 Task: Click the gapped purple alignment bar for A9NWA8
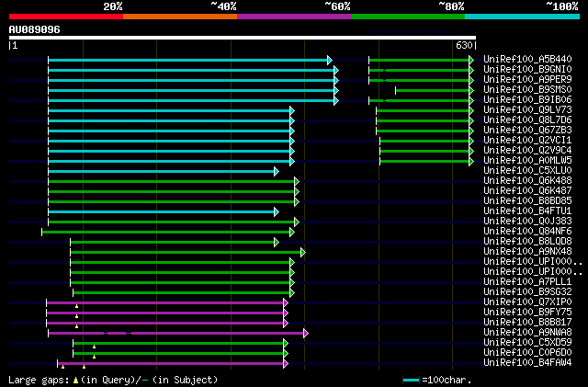pos(178,334)
